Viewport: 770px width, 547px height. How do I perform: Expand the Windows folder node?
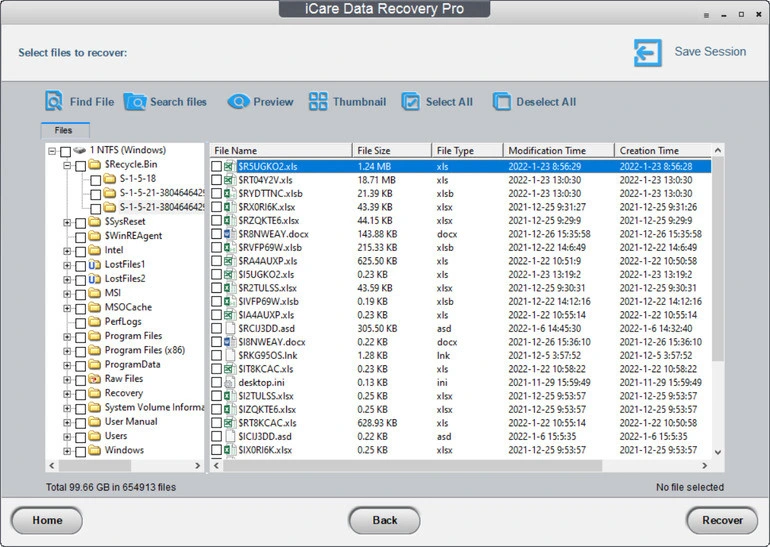pos(67,451)
